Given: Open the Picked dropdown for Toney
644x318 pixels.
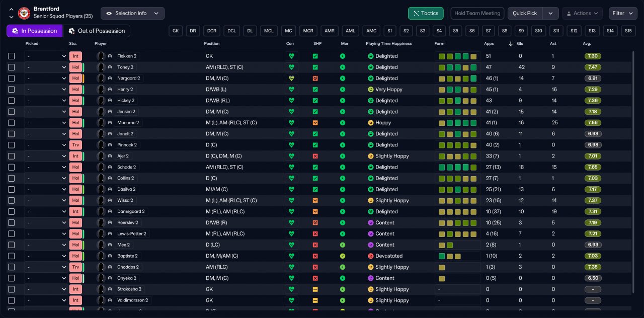Looking at the screenshot, I should [x=45, y=67].
